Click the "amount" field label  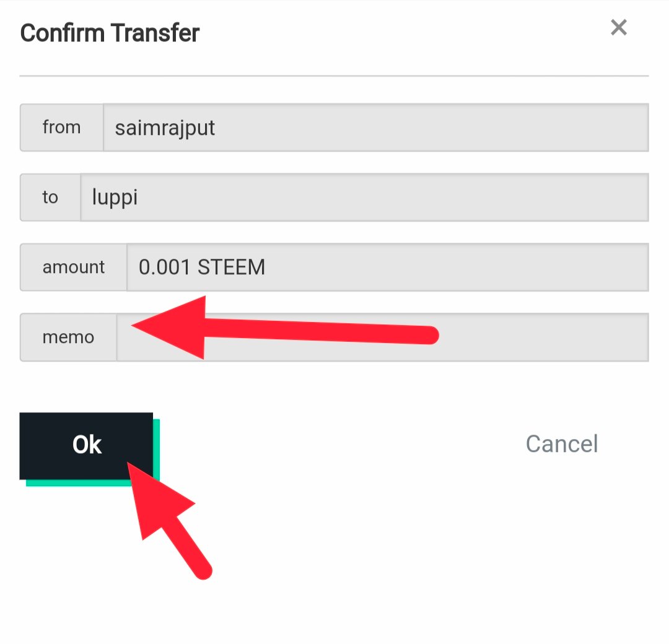click(x=74, y=268)
